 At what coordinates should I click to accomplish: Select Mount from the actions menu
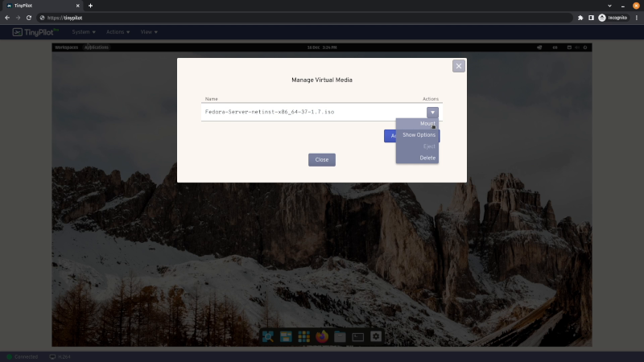coord(427,124)
